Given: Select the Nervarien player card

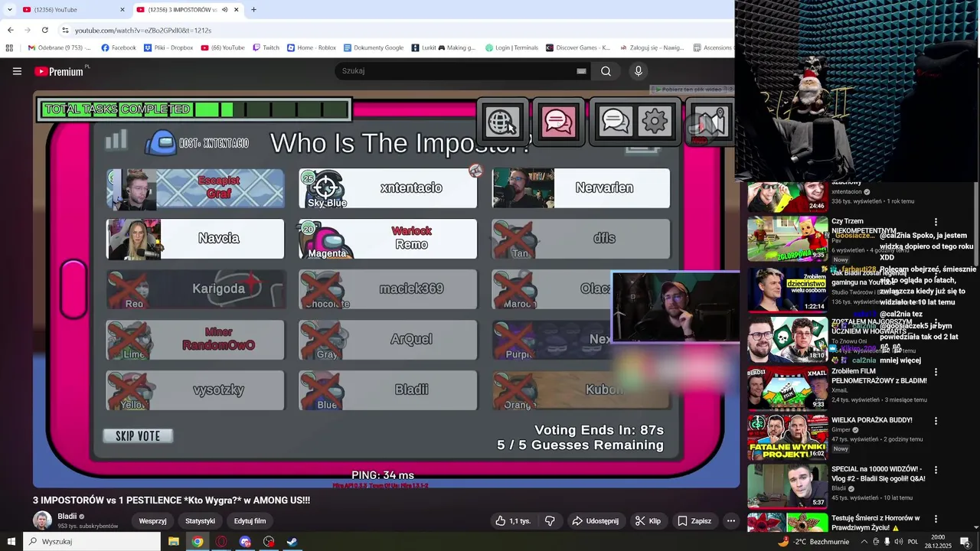Looking at the screenshot, I should pyautogui.click(x=581, y=188).
